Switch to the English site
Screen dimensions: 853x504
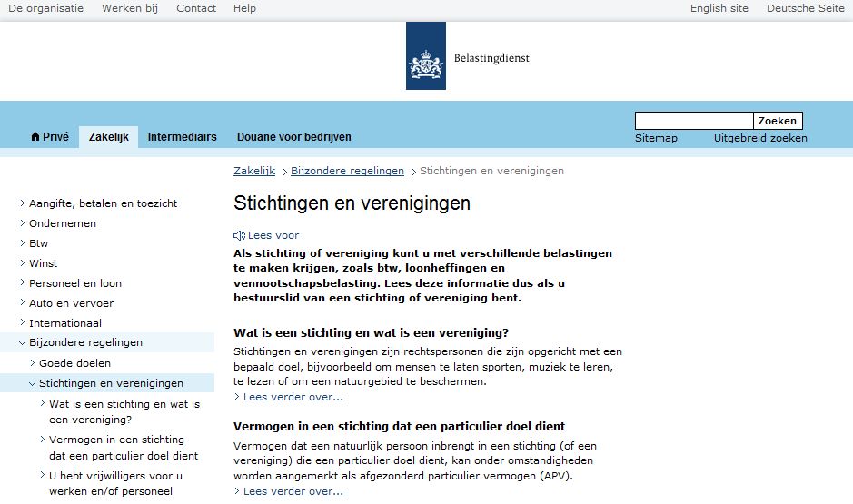719,8
